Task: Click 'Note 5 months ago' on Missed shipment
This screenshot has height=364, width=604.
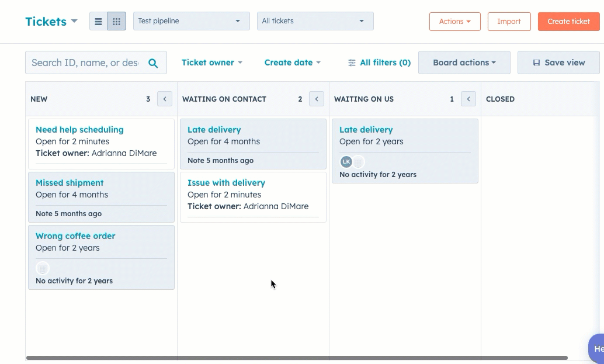Action: point(68,214)
